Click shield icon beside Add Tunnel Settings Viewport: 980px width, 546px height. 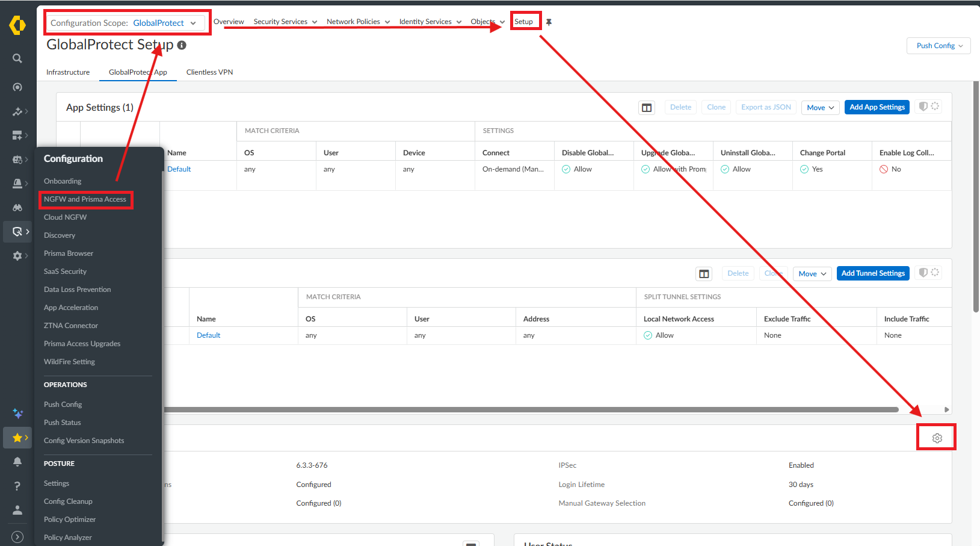923,273
